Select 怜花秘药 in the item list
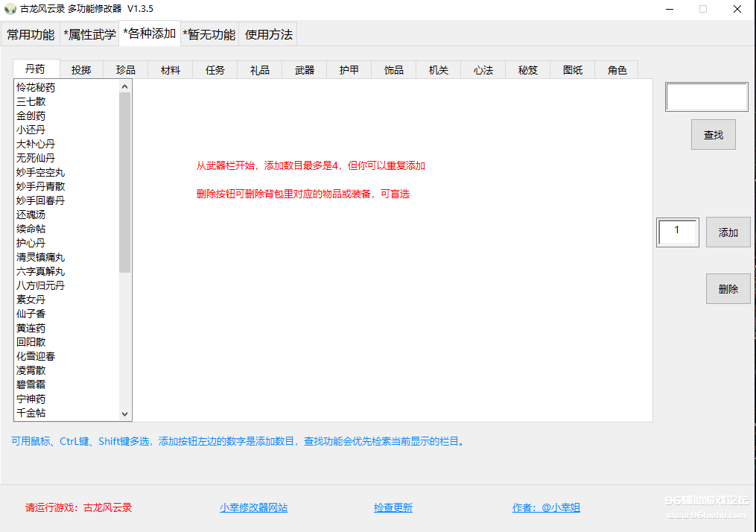The height and width of the screenshot is (532, 756). click(x=36, y=87)
